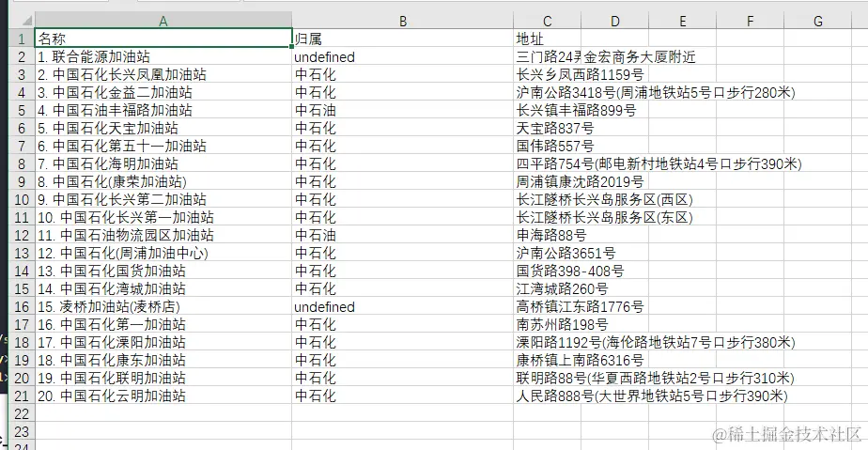Screen dimensions: 868x450
Task: Select address 长江隧桥长兴岛服务区(西区)
Action: pos(605,199)
